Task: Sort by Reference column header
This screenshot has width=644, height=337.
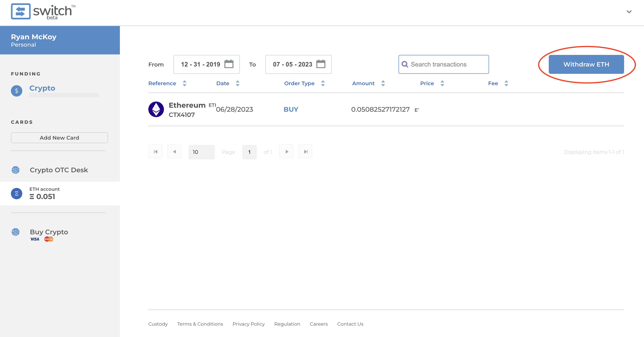Action: pyautogui.click(x=162, y=83)
